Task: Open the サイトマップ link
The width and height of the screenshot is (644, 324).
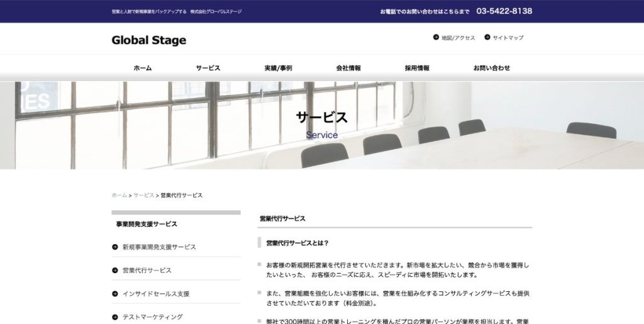Action: pyautogui.click(x=508, y=38)
